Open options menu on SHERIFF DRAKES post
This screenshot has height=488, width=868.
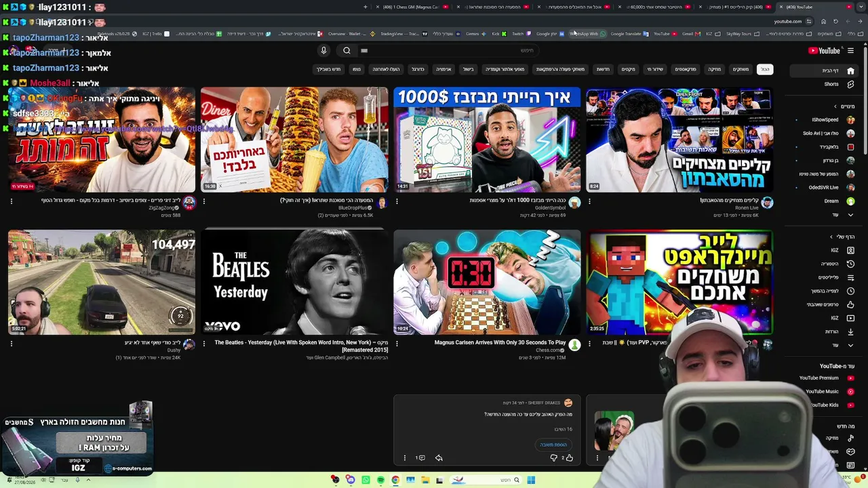click(405, 458)
